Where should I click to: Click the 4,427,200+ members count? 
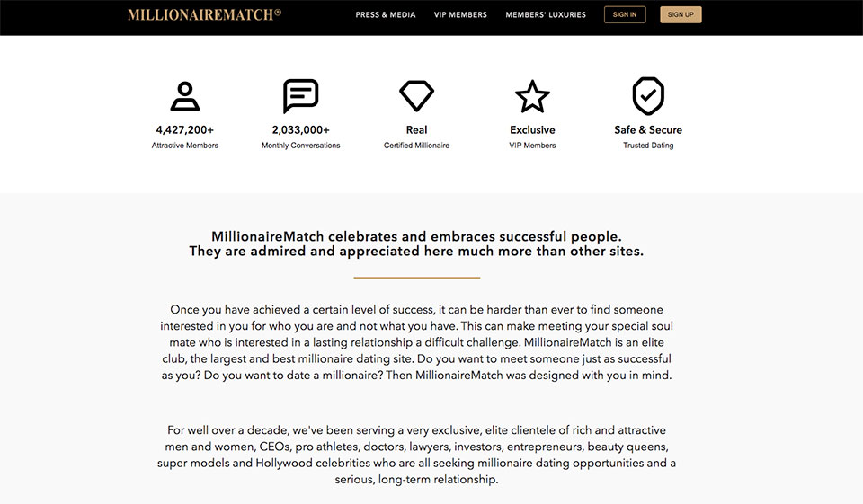click(184, 129)
